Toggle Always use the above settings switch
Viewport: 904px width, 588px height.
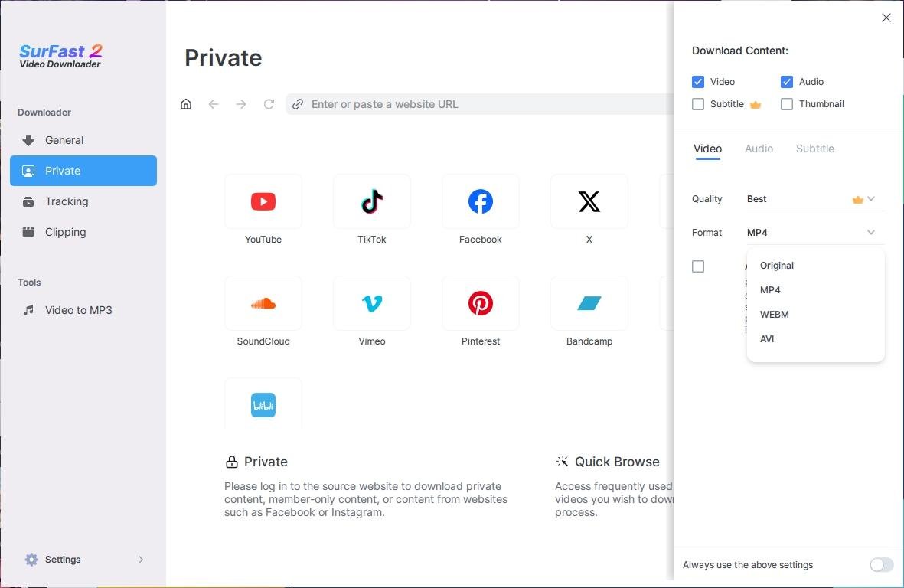(881, 565)
